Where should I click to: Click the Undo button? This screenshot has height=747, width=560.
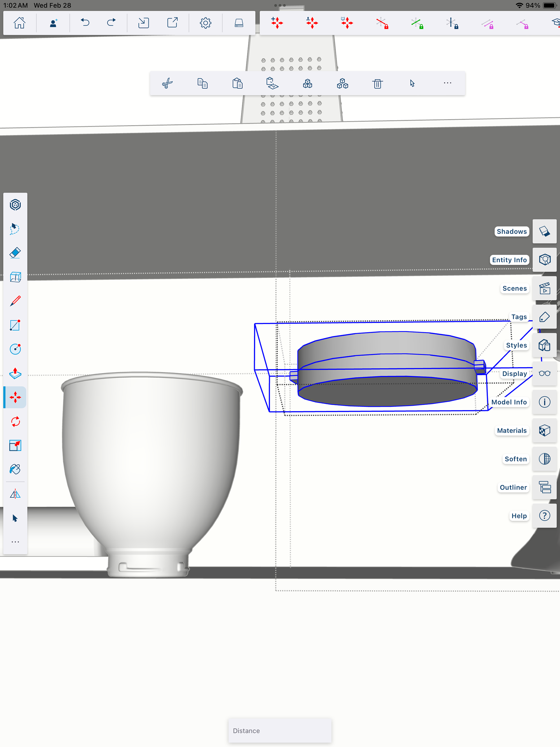[85, 23]
